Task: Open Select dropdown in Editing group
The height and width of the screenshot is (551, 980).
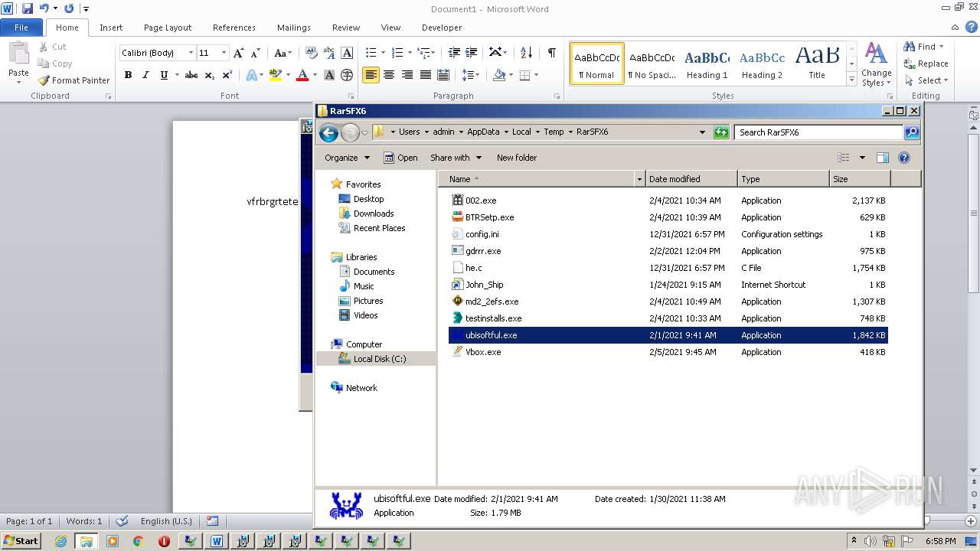Action: [x=926, y=80]
